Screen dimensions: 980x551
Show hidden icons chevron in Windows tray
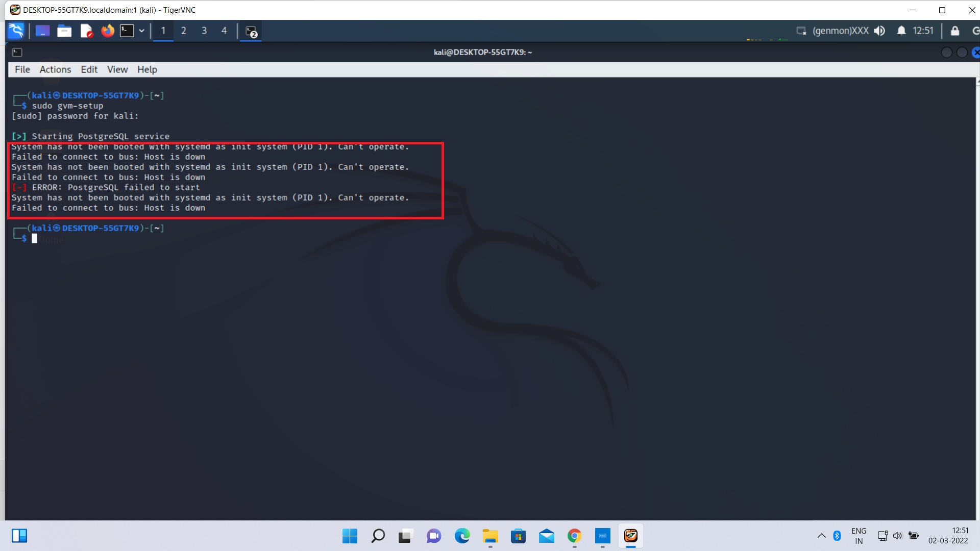click(821, 536)
